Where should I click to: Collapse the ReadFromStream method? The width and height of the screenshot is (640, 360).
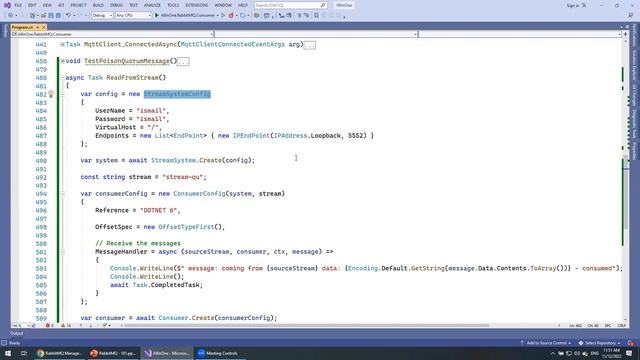click(x=62, y=78)
